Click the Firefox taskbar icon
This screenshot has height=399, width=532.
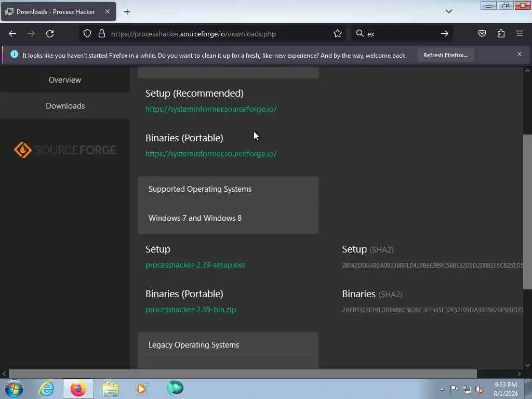tap(78, 389)
